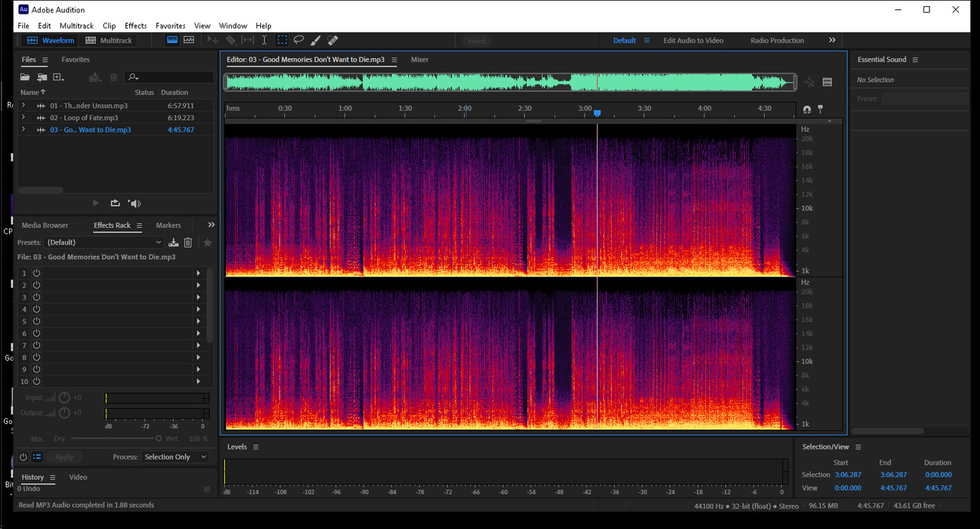Viewport: 980px width, 529px height.
Task: Switch to Waveform view
Action: pos(51,41)
